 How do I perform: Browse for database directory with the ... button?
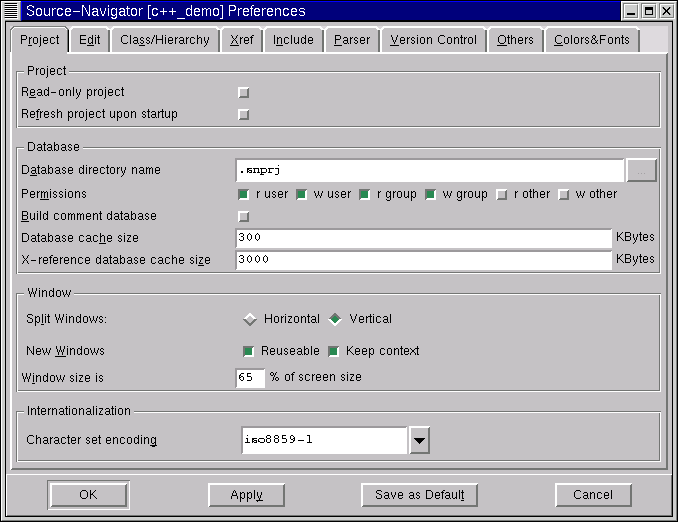641,170
